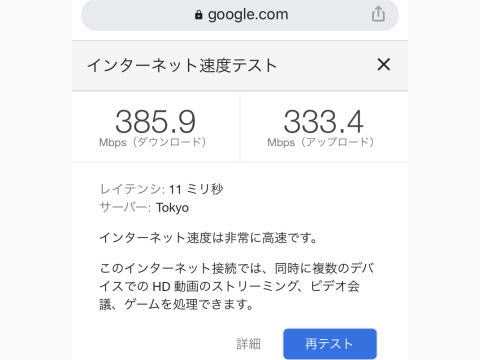The width and height of the screenshot is (480, 360).
Task: Click the Mbps (アップロード) label
Action: pos(321,142)
